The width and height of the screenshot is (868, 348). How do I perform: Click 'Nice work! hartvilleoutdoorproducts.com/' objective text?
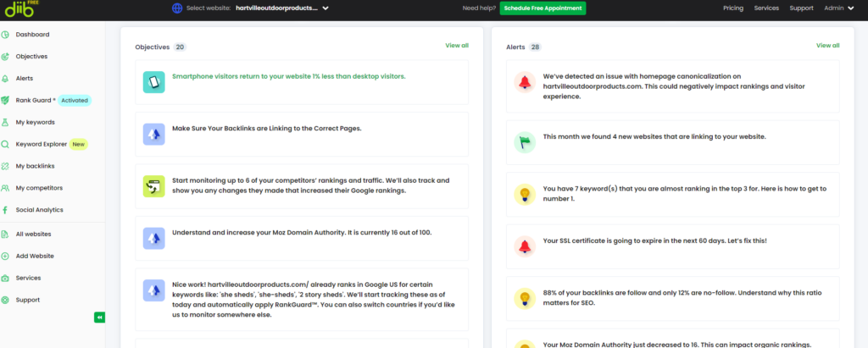[x=314, y=299]
